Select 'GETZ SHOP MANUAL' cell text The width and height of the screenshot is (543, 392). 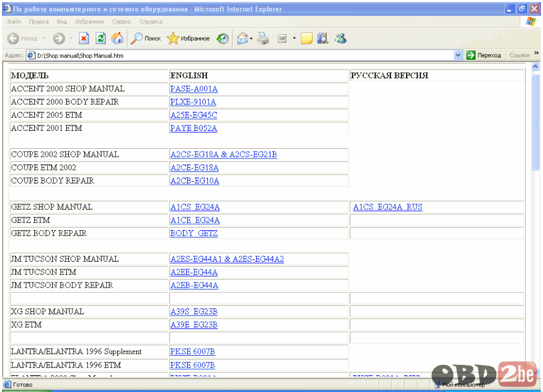pos(52,207)
